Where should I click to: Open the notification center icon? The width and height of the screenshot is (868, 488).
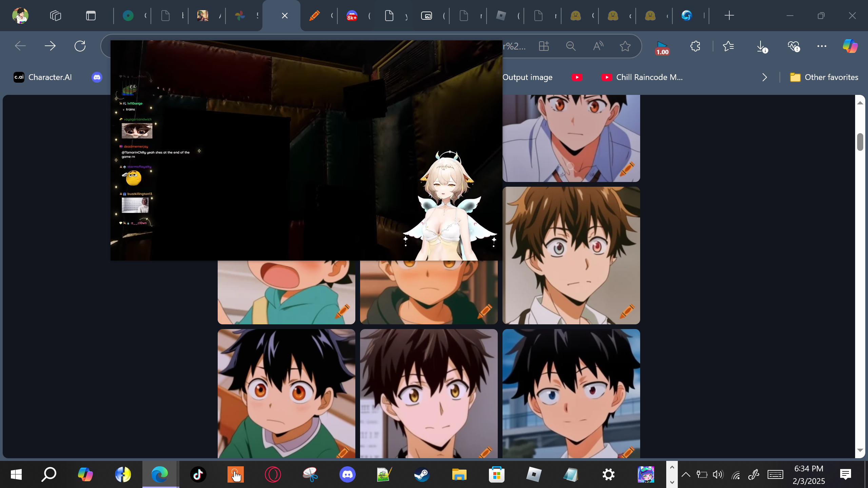[x=846, y=474]
